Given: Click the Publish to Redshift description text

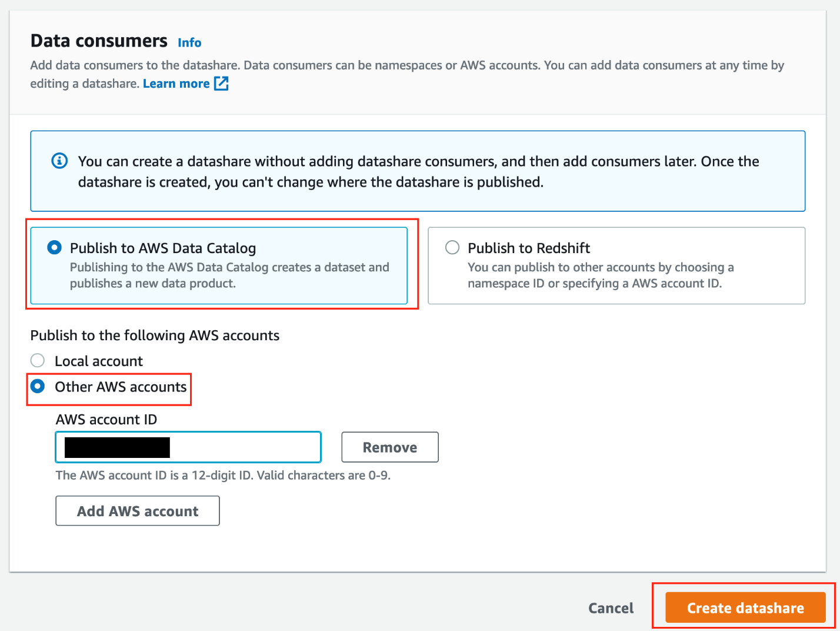Looking at the screenshot, I should coord(601,275).
